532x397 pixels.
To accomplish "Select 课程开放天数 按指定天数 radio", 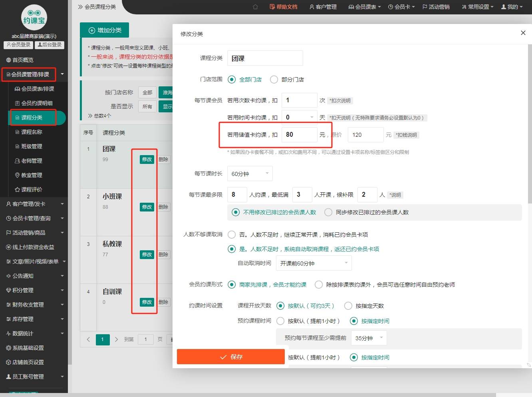I will 364,306.
